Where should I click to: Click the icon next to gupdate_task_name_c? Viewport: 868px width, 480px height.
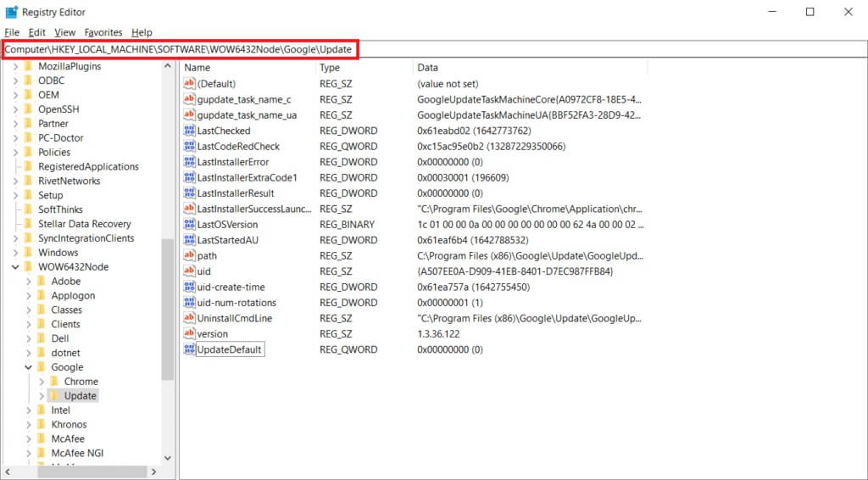[189, 99]
